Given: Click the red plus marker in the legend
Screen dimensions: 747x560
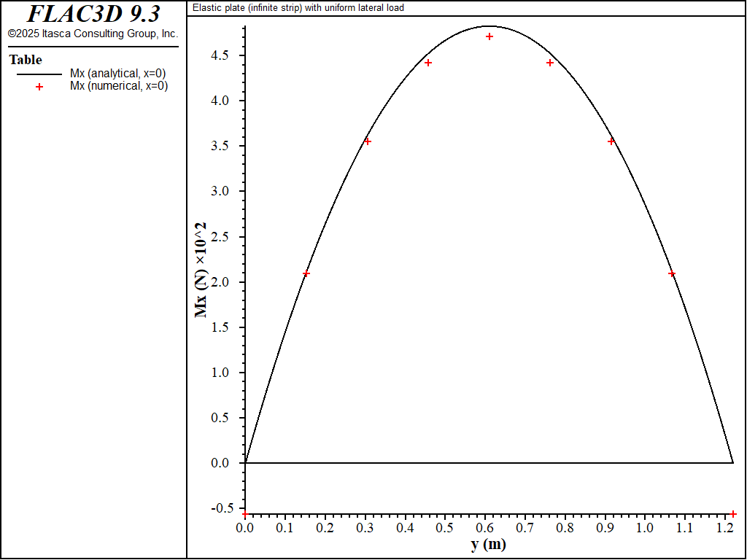Looking at the screenshot, I should [39, 86].
